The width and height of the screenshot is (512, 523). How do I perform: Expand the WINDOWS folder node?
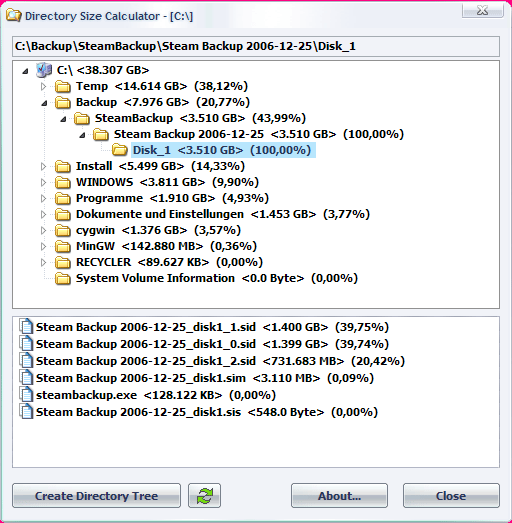(x=43, y=182)
